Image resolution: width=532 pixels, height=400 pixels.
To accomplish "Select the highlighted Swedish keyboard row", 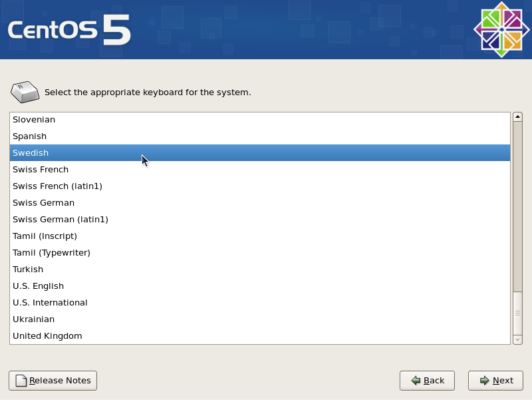I will coord(260,153).
